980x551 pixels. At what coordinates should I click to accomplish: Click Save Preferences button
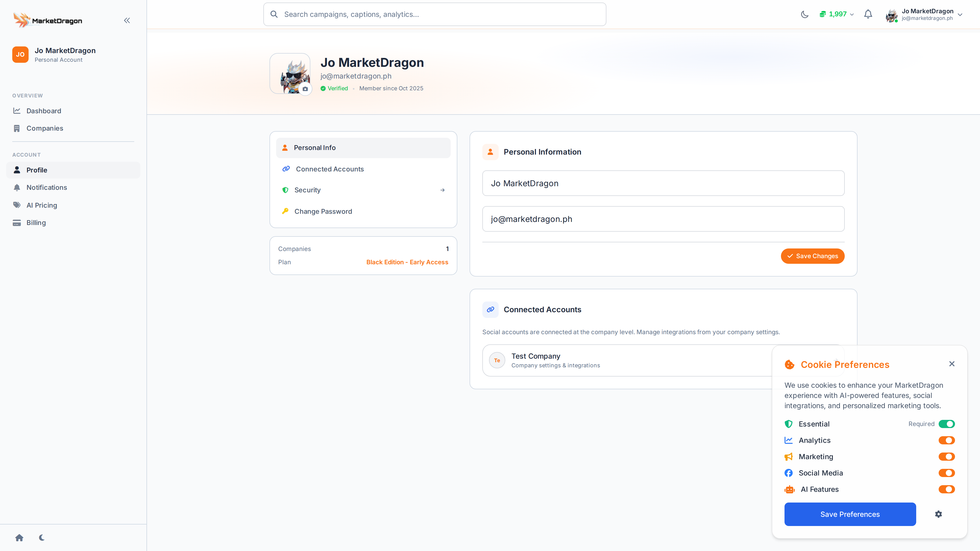tap(850, 515)
